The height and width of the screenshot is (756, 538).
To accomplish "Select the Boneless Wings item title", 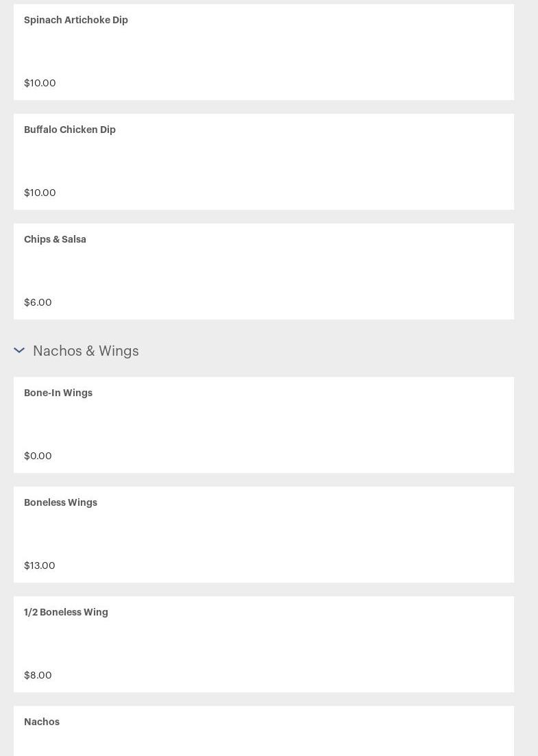I will tap(61, 502).
